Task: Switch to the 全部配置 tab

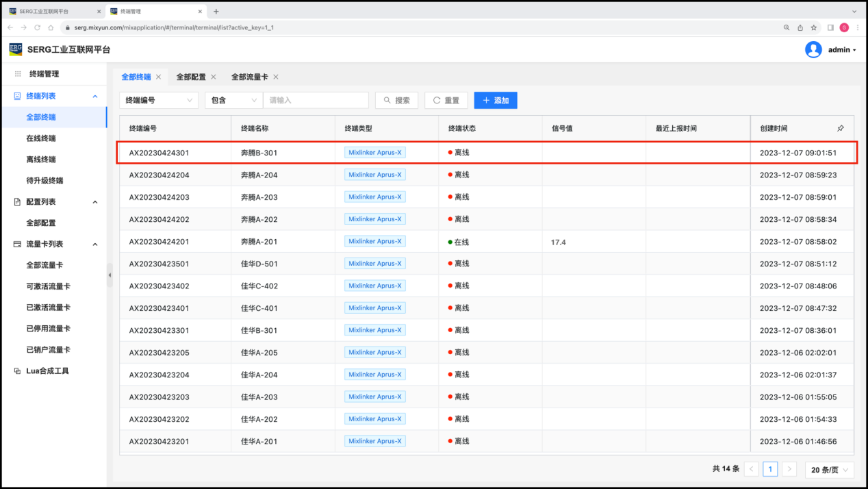Action: click(191, 77)
